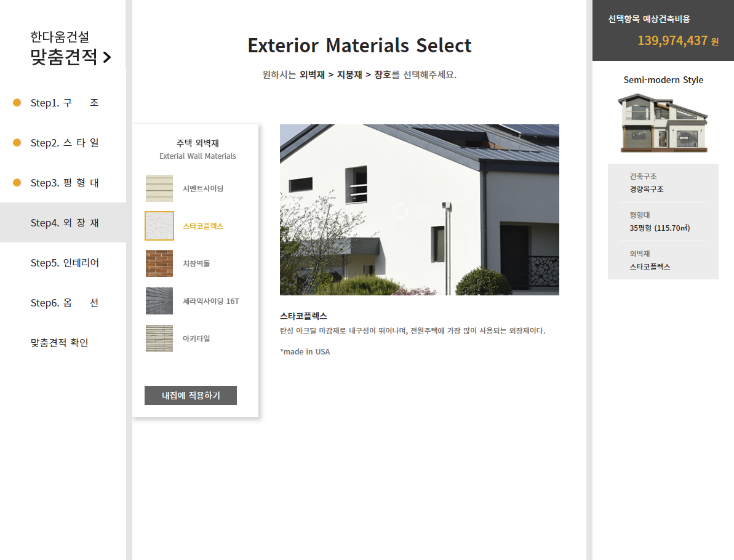Click the large stucco house photo
734x560 pixels.
pos(419,210)
